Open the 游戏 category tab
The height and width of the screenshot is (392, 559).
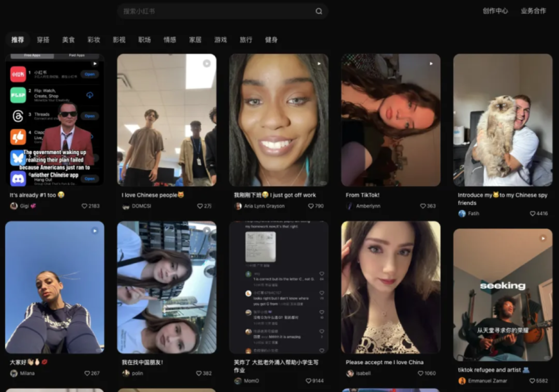221,40
